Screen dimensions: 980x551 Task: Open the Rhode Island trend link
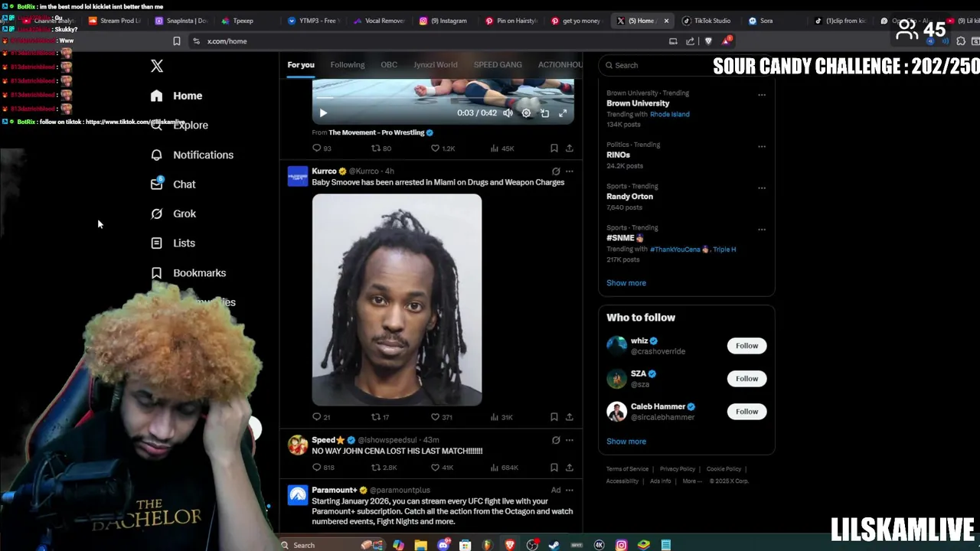(x=669, y=114)
